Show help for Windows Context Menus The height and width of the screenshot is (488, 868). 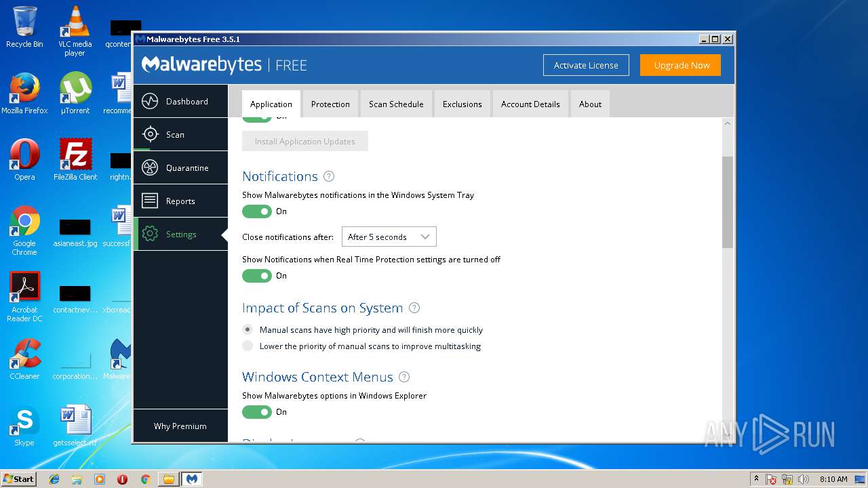point(404,377)
